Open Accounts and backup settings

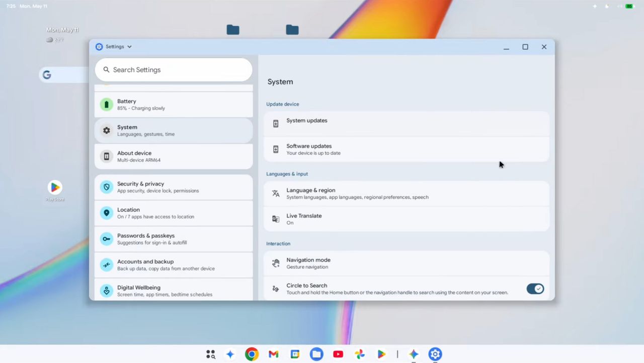tap(174, 265)
